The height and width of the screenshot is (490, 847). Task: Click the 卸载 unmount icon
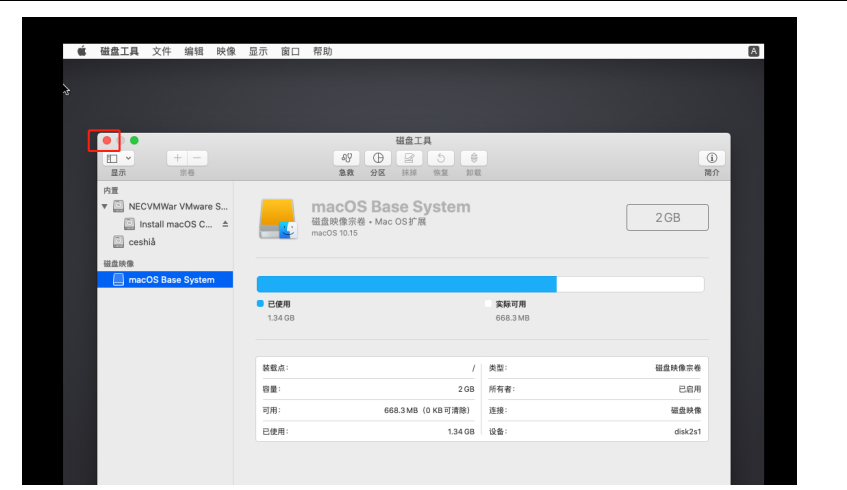click(x=474, y=158)
